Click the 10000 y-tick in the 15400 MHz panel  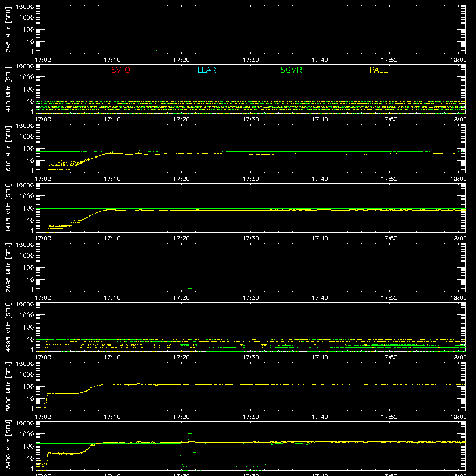pyautogui.click(x=25, y=424)
